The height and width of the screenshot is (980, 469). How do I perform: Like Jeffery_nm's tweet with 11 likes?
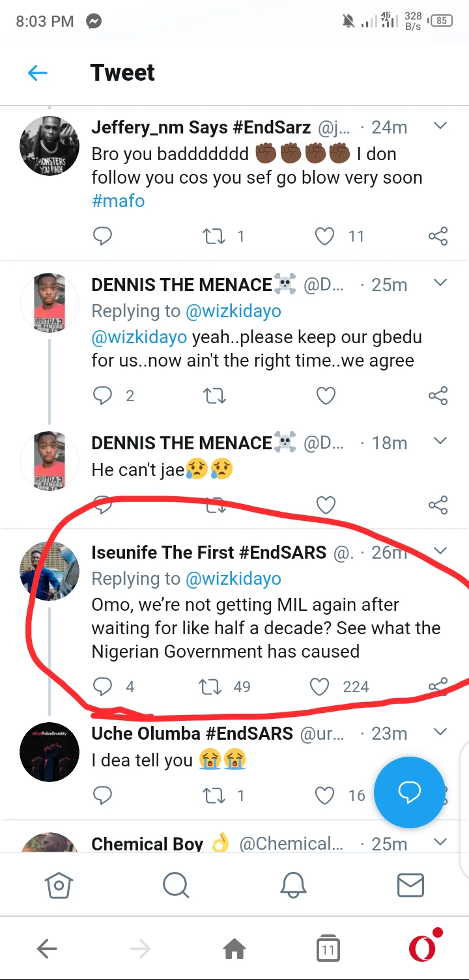tap(325, 236)
